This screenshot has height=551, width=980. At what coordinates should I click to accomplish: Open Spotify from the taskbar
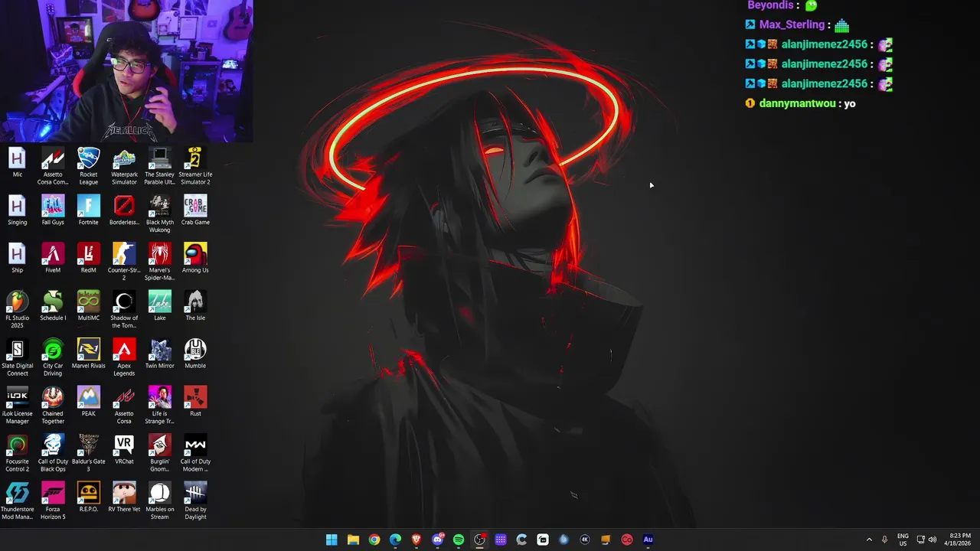point(459,540)
